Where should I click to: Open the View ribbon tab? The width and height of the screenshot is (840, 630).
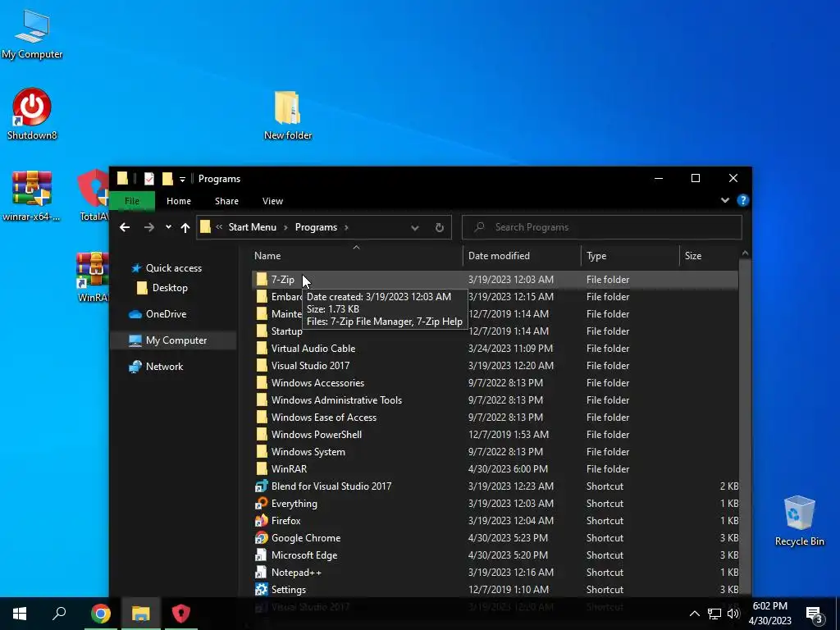coord(272,201)
